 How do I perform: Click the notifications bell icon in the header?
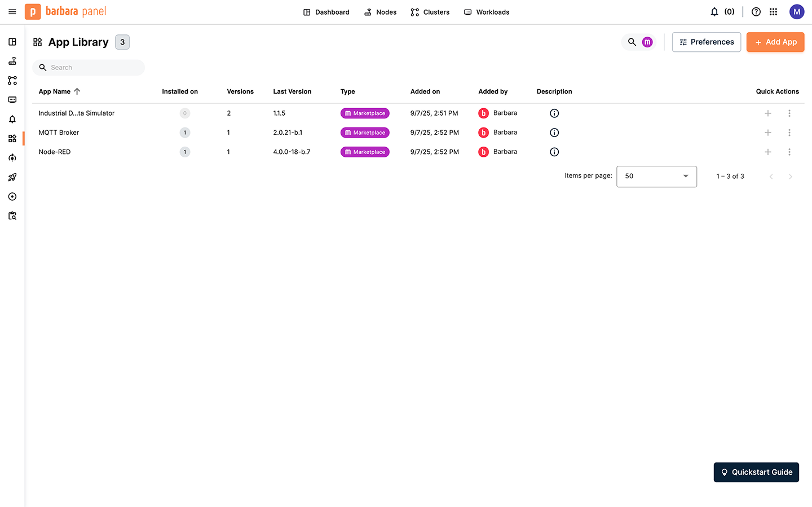(x=714, y=12)
